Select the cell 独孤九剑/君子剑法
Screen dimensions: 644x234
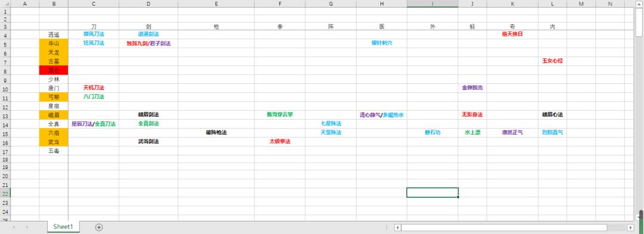pos(148,43)
